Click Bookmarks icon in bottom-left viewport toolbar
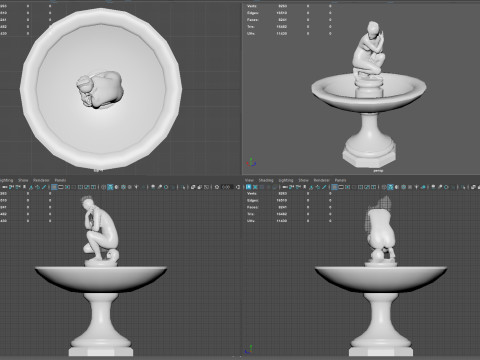This screenshot has height=360, width=480. coord(24,187)
